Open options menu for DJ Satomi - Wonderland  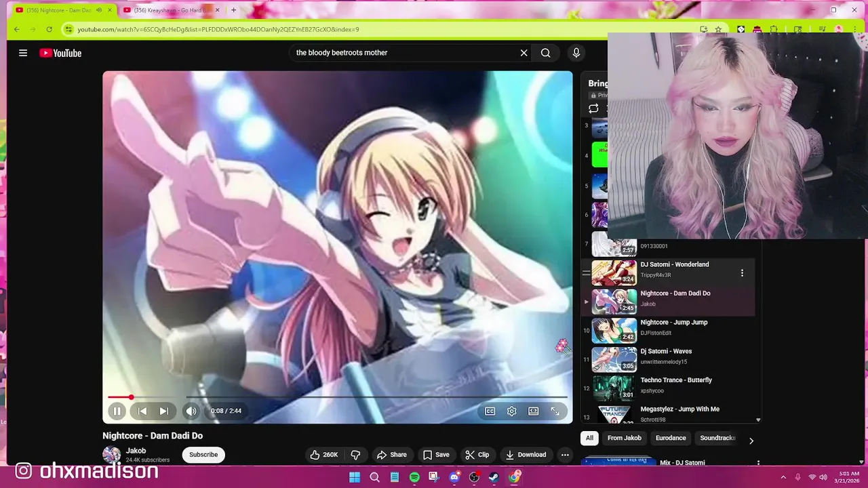[x=742, y=272]
